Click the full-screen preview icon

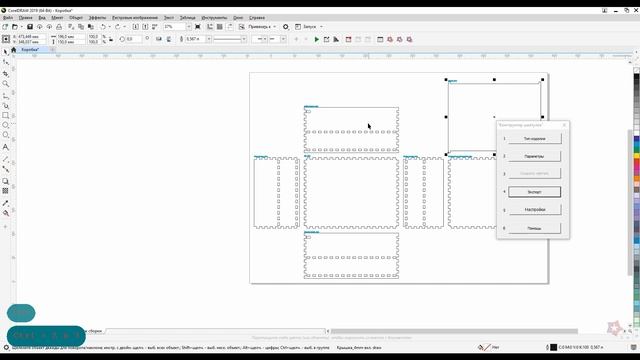(x=198, y=27)
